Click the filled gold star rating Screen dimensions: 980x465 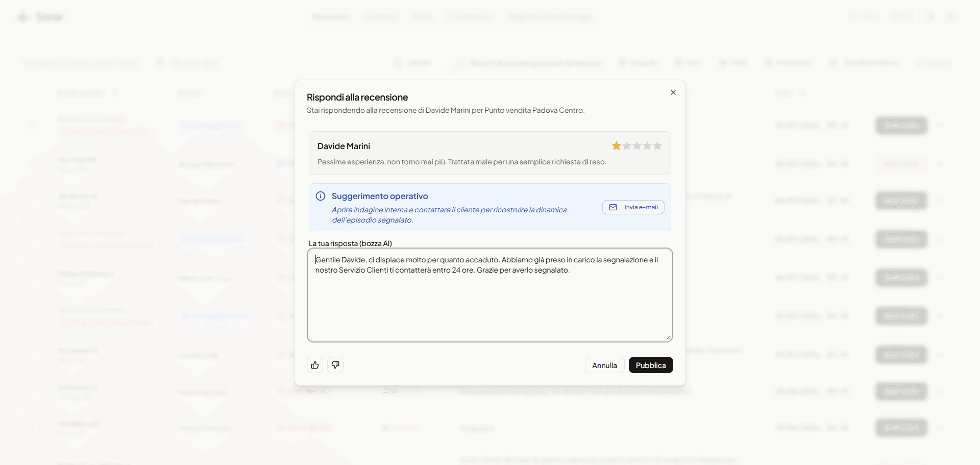coord(617,146)
